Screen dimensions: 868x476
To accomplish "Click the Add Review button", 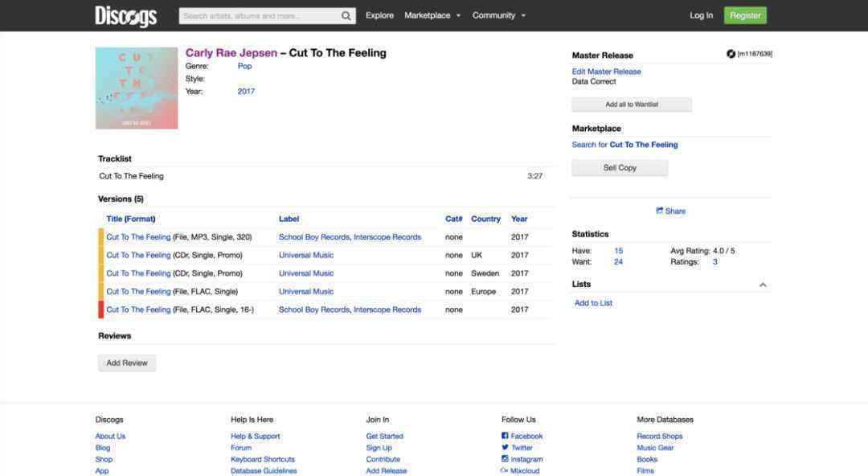I will coord(127,363).
